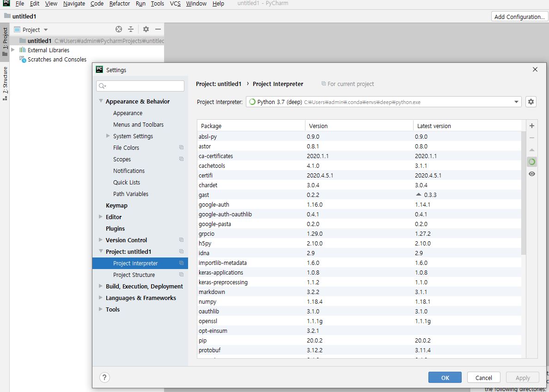Click Scratches and Consoles in Project tree

pyautogui.click(x=57, y=60)
